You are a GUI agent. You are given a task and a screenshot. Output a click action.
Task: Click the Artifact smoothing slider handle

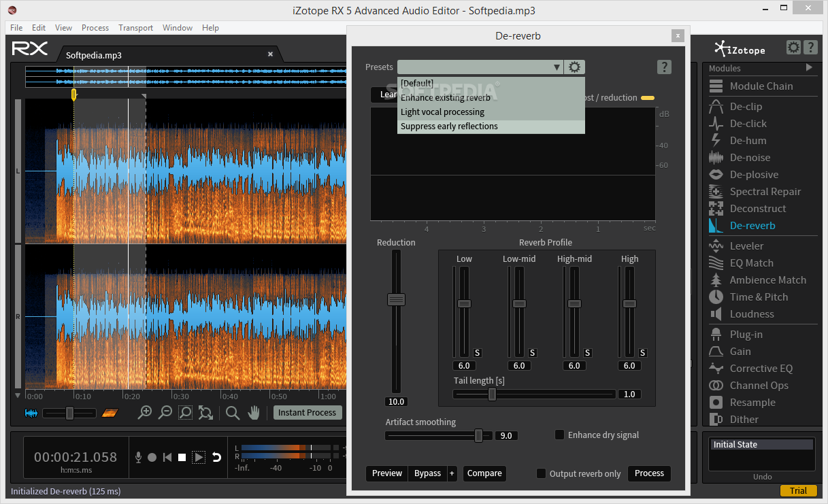479,435
